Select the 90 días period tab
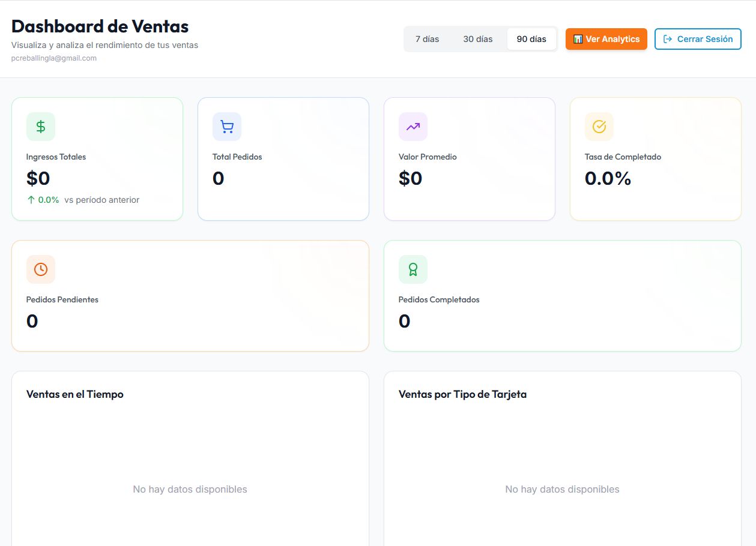This screenshot has width=756, height=546. point(531,39)
